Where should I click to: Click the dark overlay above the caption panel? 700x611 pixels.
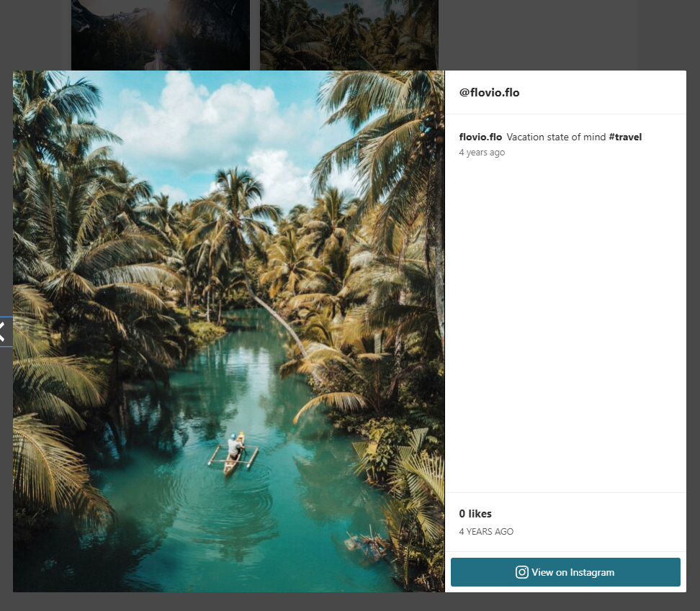click(562, 35)
